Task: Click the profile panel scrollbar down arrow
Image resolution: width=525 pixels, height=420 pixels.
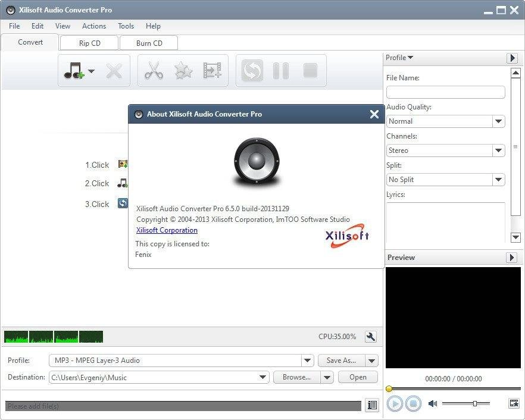Action: point(515,237)
